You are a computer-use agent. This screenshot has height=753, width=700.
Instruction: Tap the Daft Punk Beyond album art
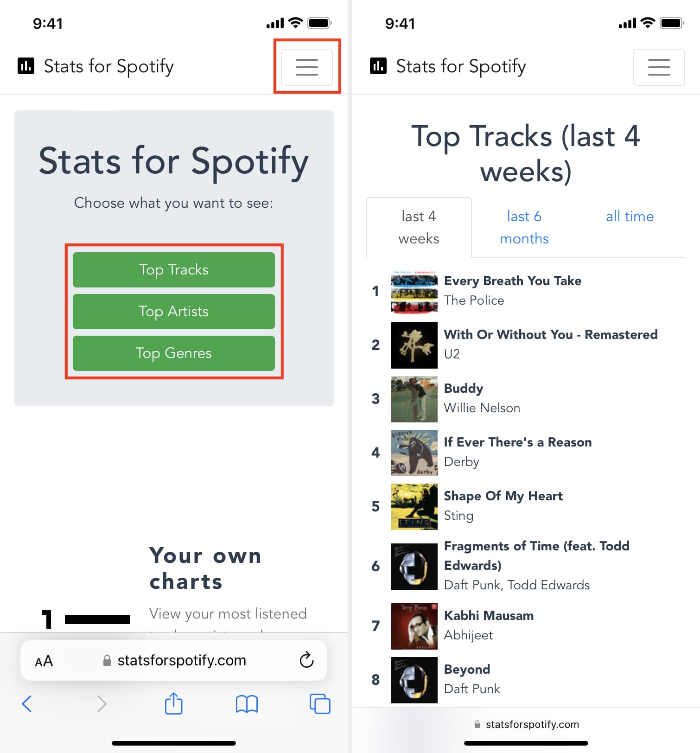pos(414,679)
